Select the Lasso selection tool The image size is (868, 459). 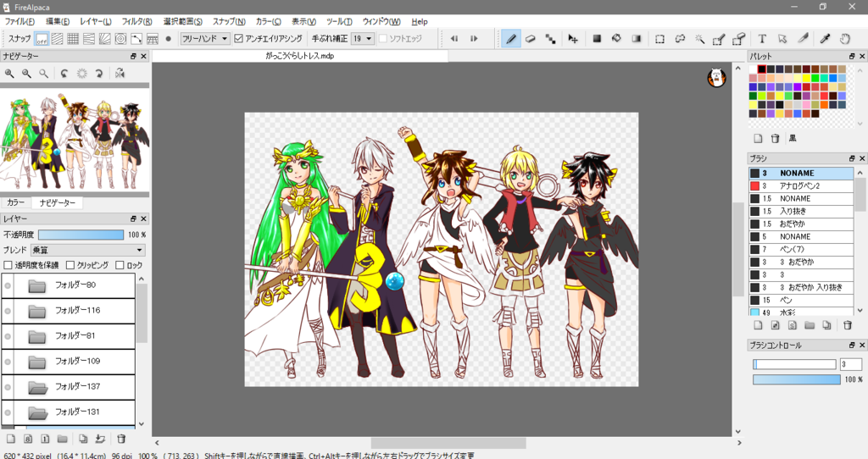point(680,39)
